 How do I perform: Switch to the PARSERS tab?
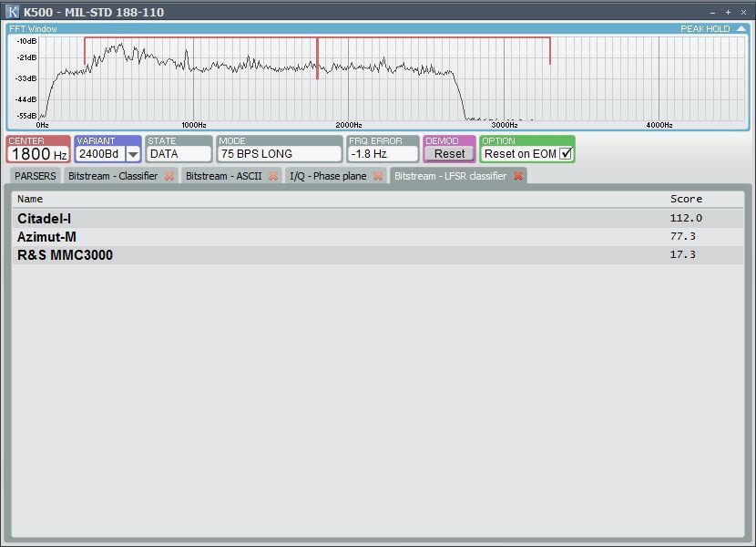[34, 176]
